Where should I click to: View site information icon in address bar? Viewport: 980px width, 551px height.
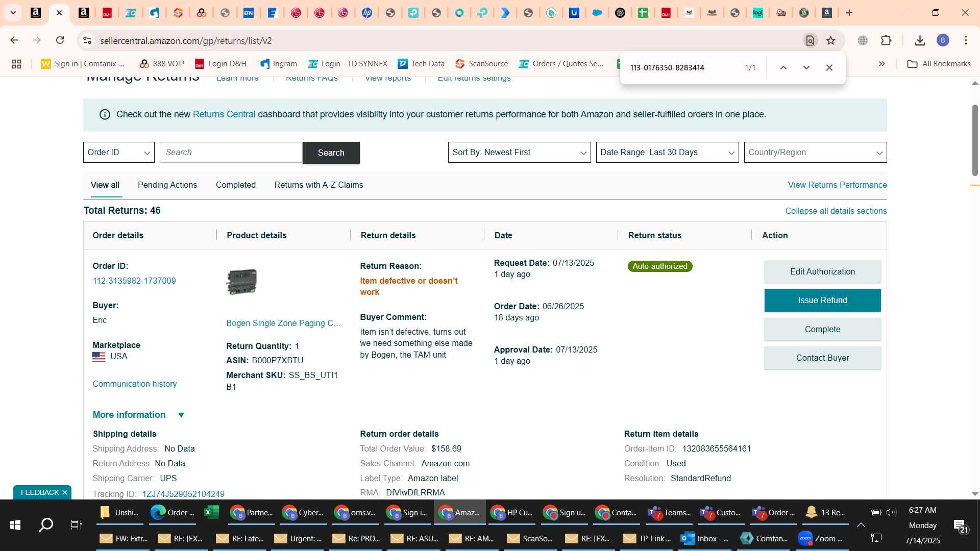[87, 40]
